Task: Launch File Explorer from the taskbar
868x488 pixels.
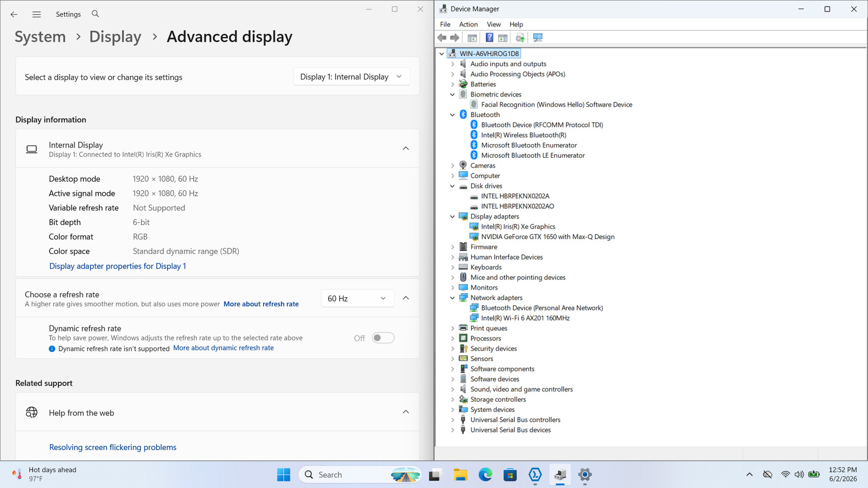Action: click(x=461, y=474)
